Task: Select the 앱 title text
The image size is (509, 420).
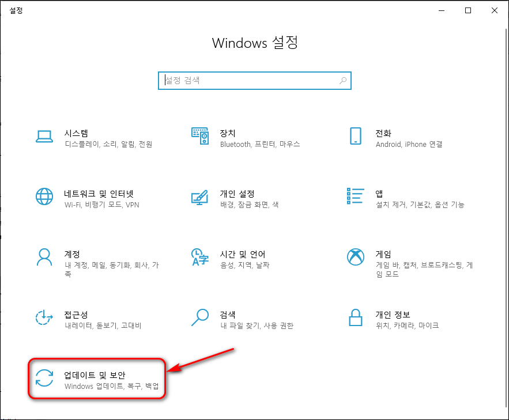Action: (379, 194)
